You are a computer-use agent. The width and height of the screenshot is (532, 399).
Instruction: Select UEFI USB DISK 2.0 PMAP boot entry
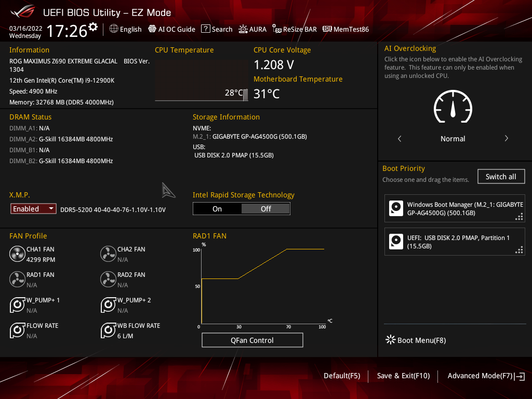coord(455,242)
